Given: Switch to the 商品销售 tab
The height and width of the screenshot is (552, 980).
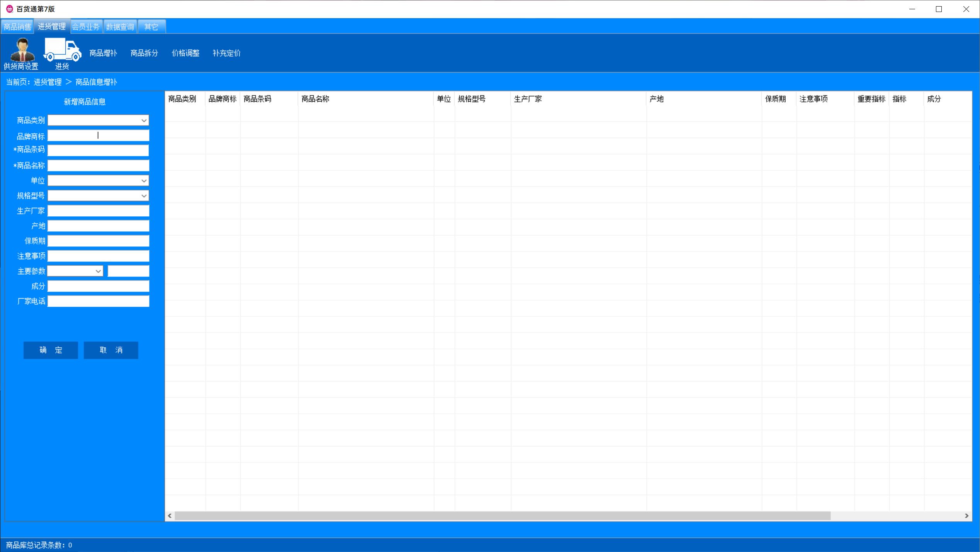Looking at the screenshot, I should click(17, 27).
